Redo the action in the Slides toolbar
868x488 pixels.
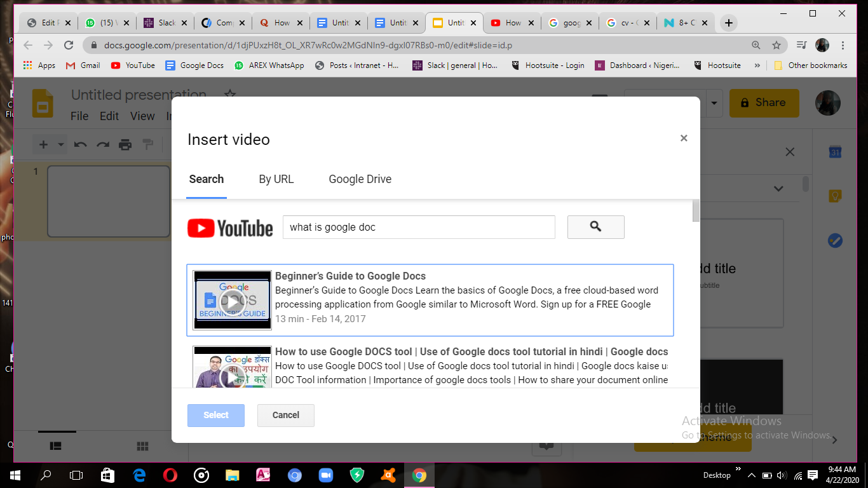(103, 145)
